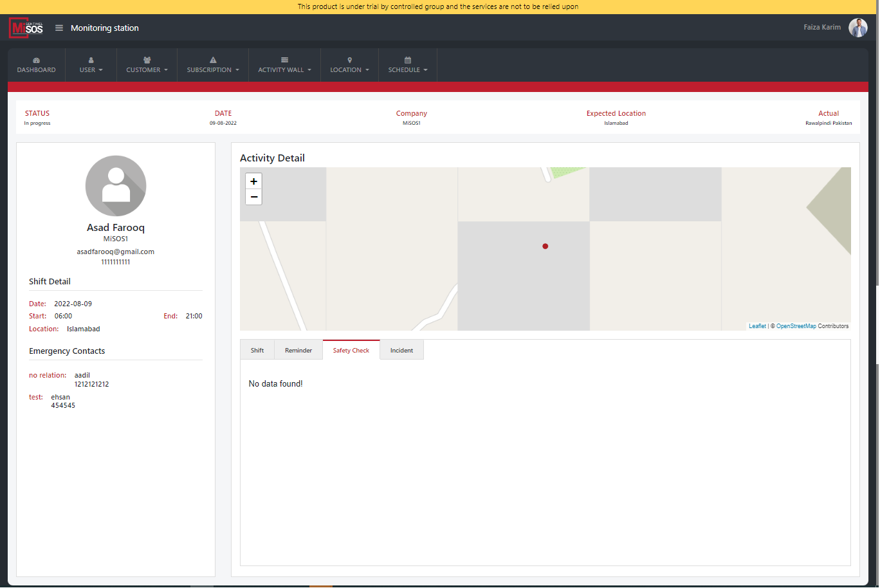Click the MiSOS Sentinel logo
Screen dimensions: 880x588
click(x=26, y=28)
